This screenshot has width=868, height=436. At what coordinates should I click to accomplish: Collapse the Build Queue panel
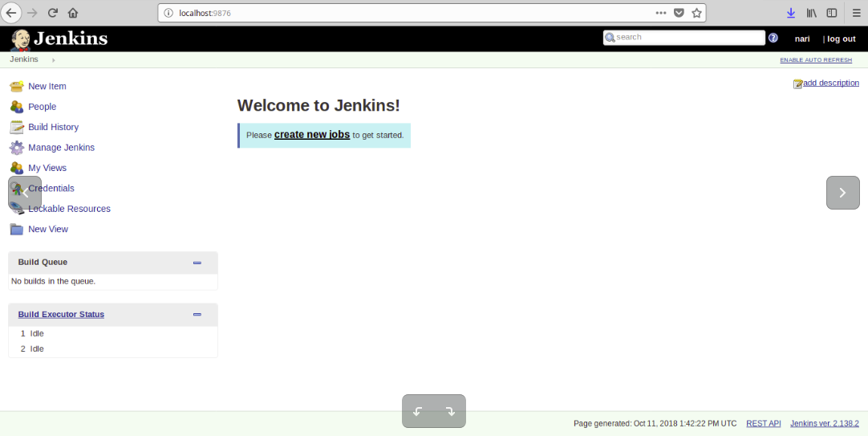point(197,263)
